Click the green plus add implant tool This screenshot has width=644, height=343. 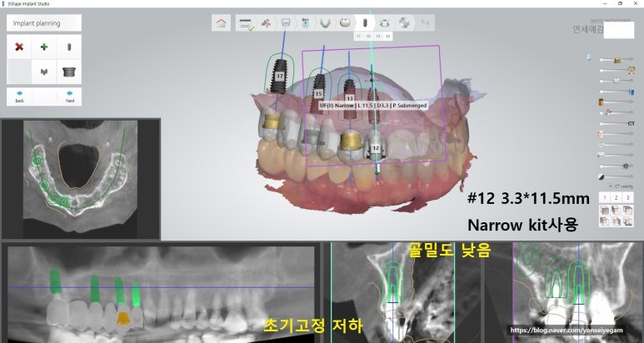(44, 47)
